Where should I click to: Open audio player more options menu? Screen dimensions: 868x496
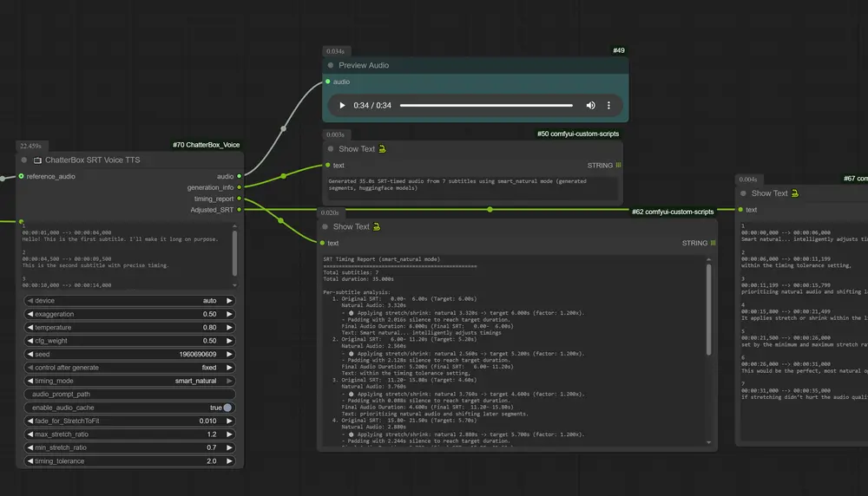(x=609, y=106)
